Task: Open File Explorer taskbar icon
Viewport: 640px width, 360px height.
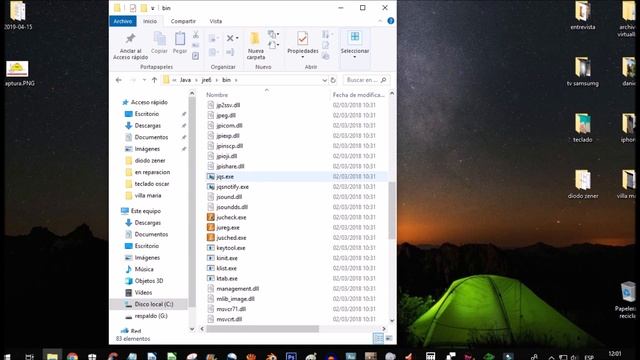Action: coord(52,356)
